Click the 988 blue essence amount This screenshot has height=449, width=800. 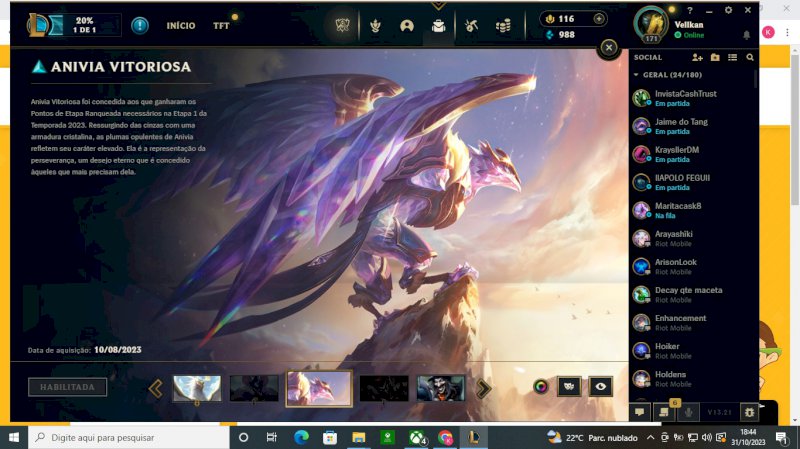click(566, 35)
